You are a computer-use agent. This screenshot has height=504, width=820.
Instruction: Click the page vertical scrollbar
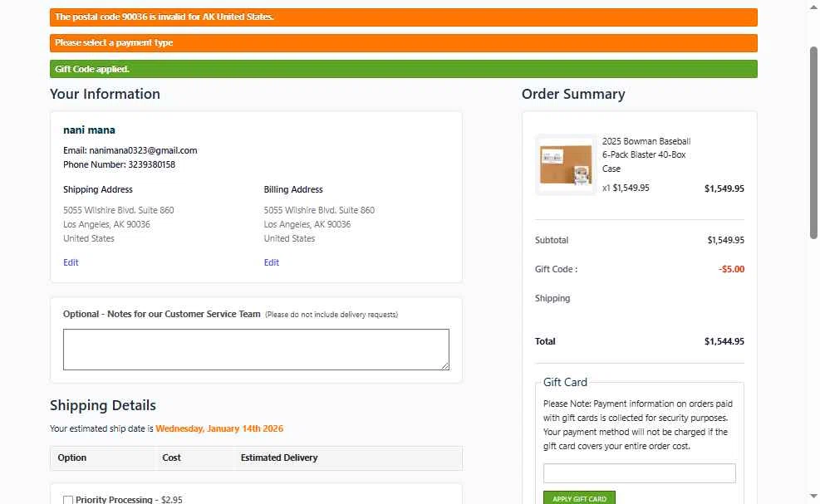tap(813, 142)
